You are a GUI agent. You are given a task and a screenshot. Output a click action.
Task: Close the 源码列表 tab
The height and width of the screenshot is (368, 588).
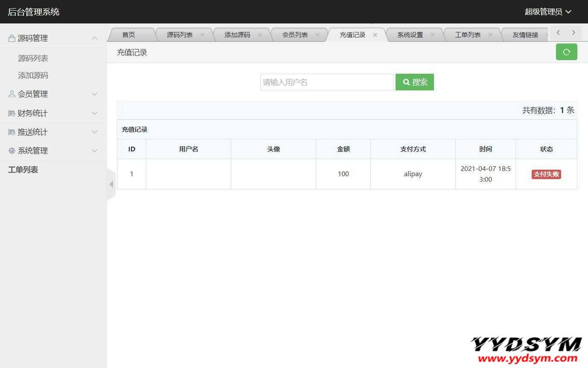(202, 35)
